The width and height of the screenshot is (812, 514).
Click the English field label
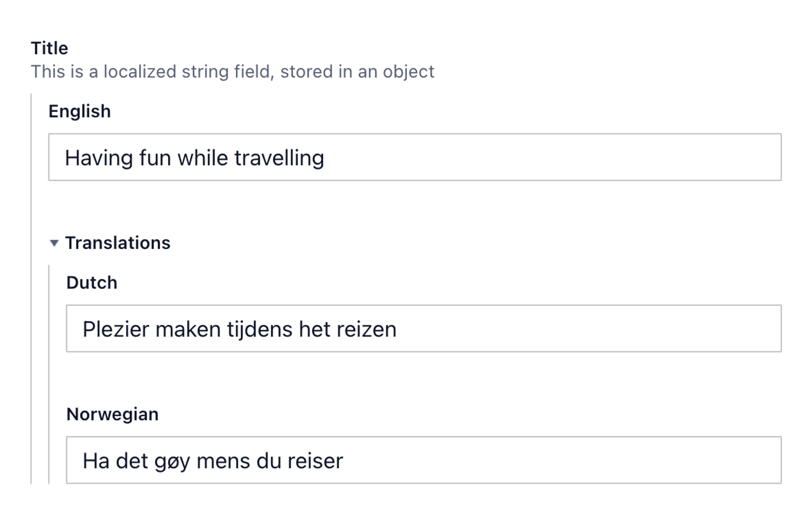pyautogui.click(x=80, y=111)
